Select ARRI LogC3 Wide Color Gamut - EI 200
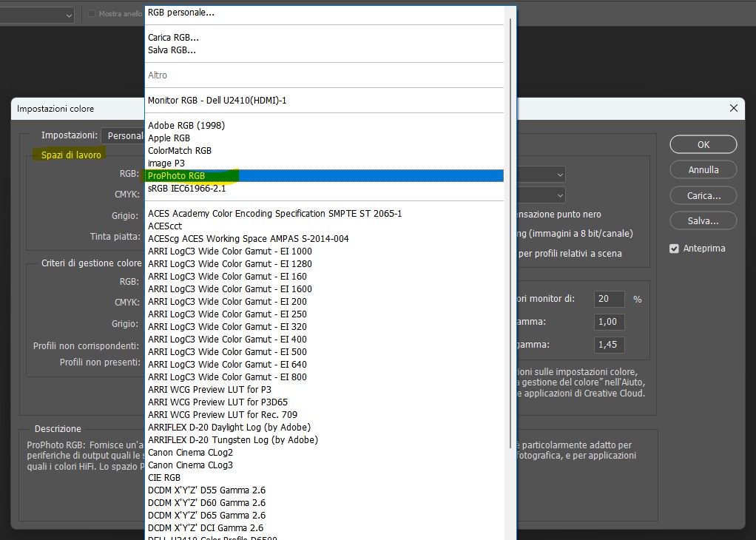The image size is (756, 540). tap(324, 301)
